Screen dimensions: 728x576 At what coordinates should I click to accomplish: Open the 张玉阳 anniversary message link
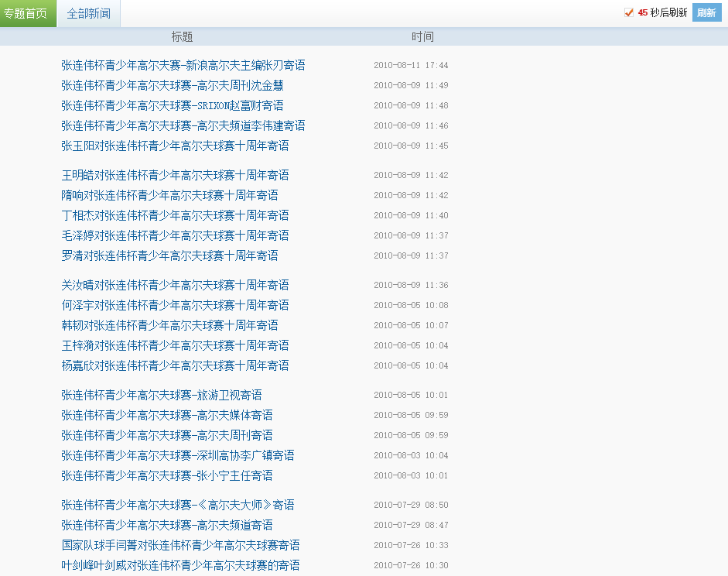pos(175,146)
